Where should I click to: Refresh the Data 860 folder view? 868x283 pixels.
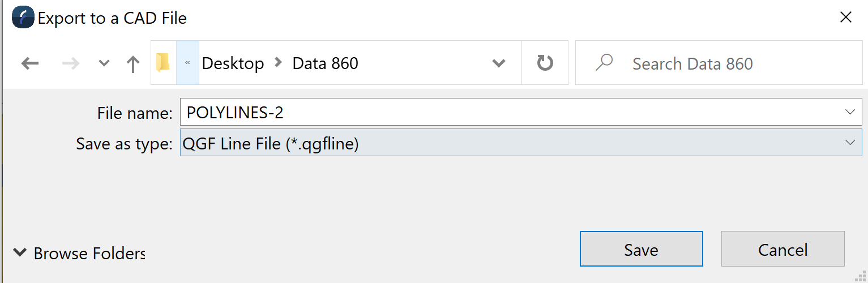(x=545, y=63)
